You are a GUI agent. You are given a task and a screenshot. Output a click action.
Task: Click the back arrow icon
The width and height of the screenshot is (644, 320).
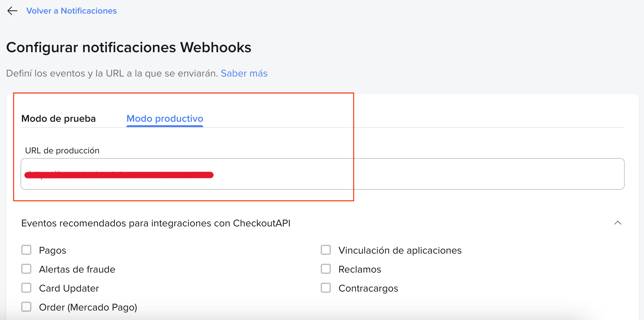pos(12,11)
